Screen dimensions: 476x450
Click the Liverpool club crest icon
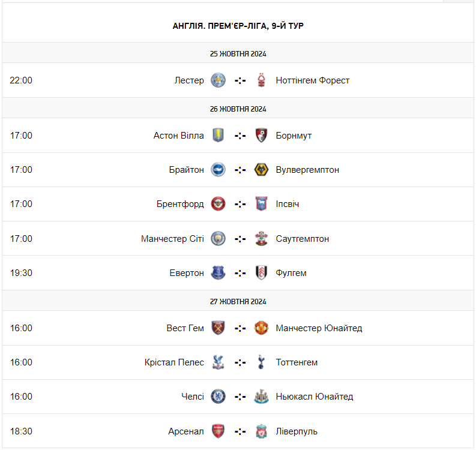(x=261, y=431)
